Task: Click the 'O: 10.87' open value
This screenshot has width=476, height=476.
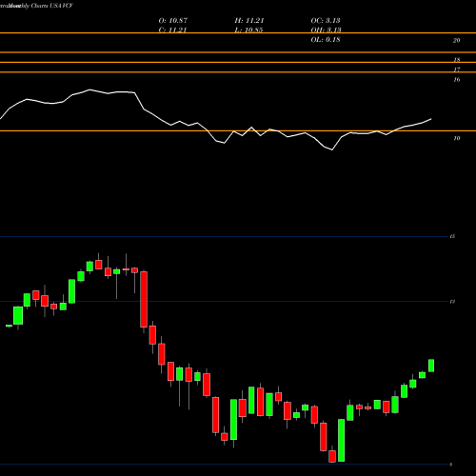Action: click(x=173, y=21)
